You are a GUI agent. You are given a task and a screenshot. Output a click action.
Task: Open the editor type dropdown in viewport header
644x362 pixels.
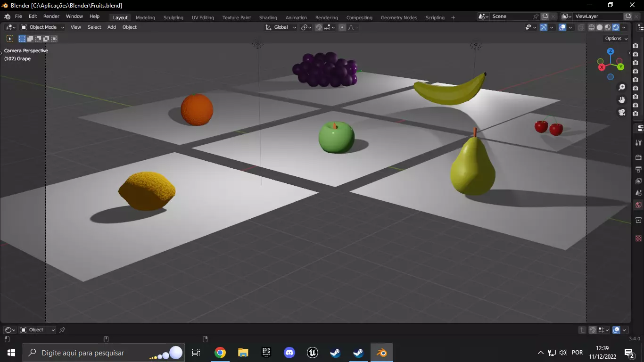[x=10, y=27]
